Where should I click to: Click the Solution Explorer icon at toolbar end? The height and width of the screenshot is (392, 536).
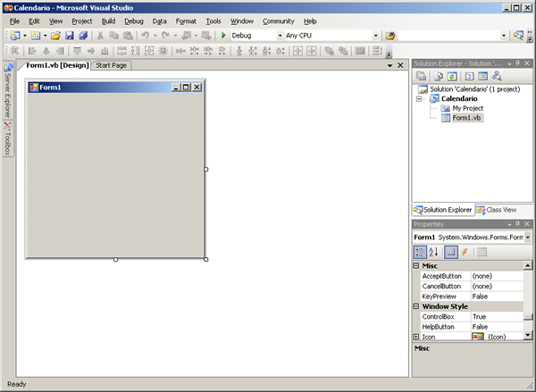[518, 35]
